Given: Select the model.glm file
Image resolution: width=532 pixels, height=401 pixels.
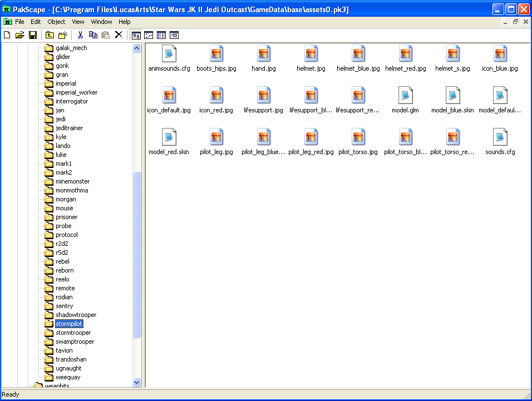Looking at the screenshot, I should 406,100.
